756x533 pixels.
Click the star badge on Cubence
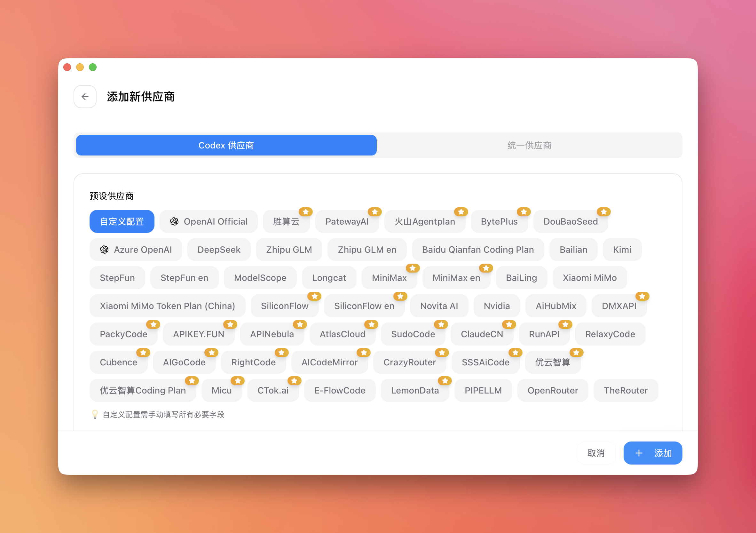click(x=143, y=353)
